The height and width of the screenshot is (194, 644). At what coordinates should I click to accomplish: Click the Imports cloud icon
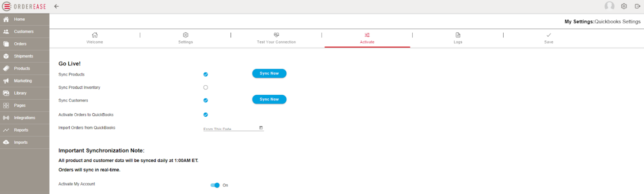[x=6, y=142]
